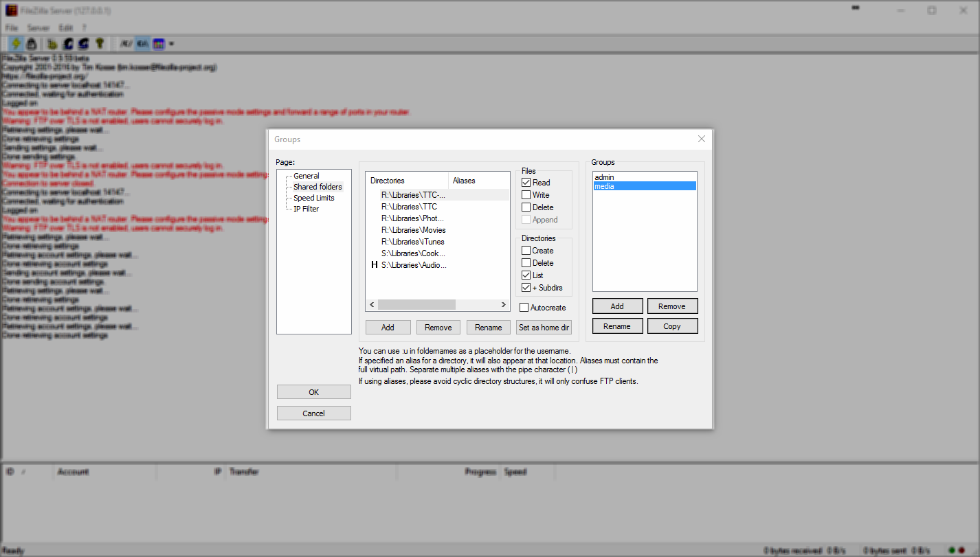Click the Aliases column header
This screenshot has width=980, height=557.
point(479,181)
